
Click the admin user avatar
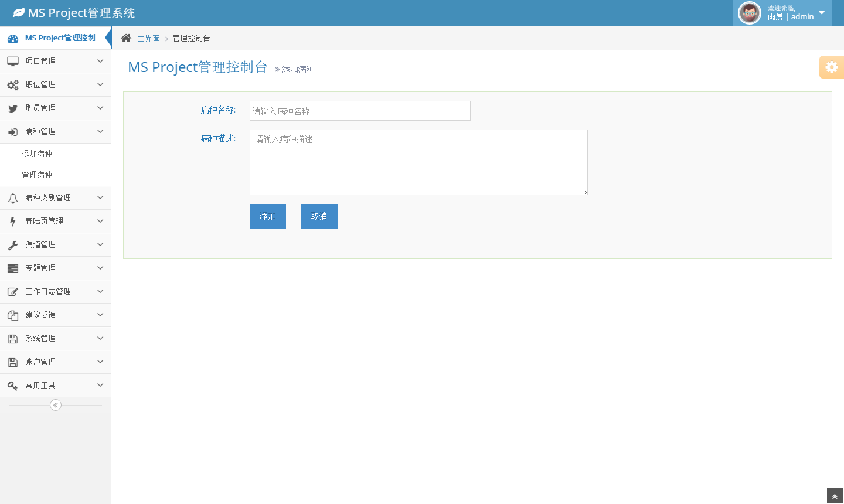tap(749, 13)
